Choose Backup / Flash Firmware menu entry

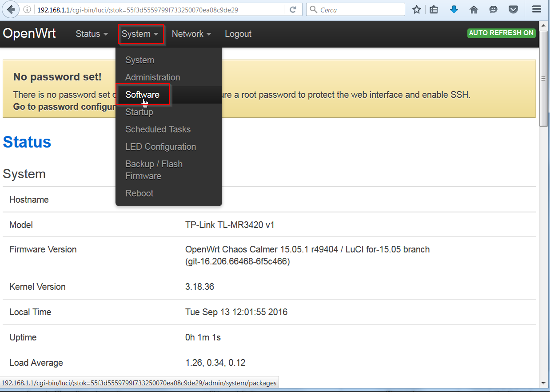click(154, 170)
